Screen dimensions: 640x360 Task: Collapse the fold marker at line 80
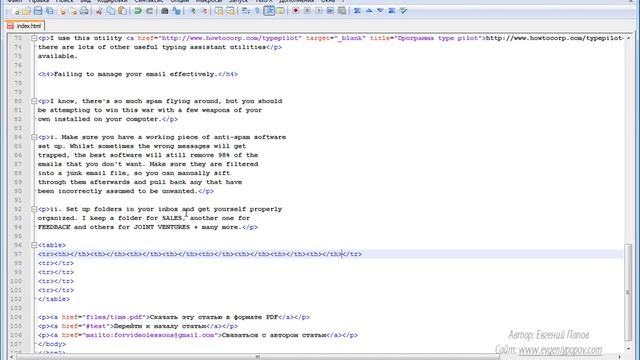[x=34, y=101]
